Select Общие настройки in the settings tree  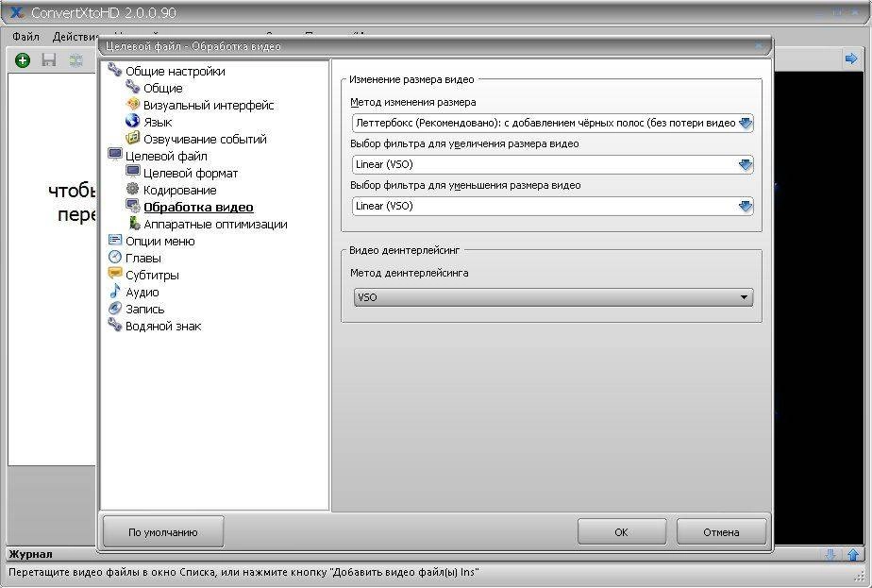(x=176, y=71)
